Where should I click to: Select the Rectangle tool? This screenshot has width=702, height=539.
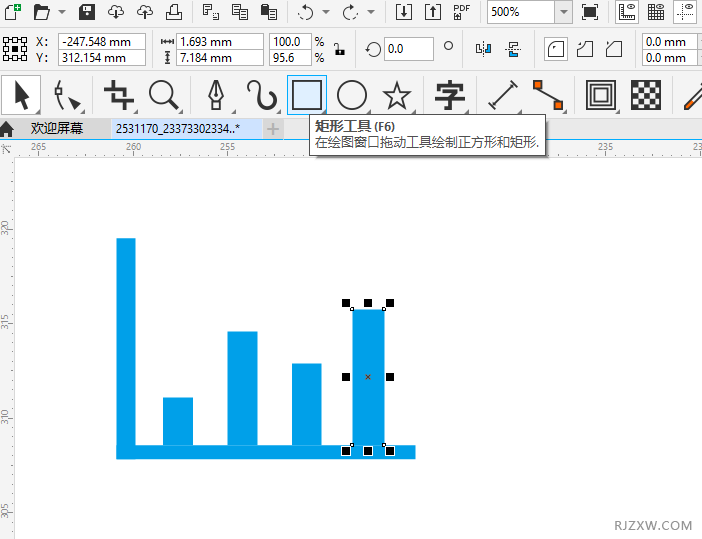click(x=307, y=95)
